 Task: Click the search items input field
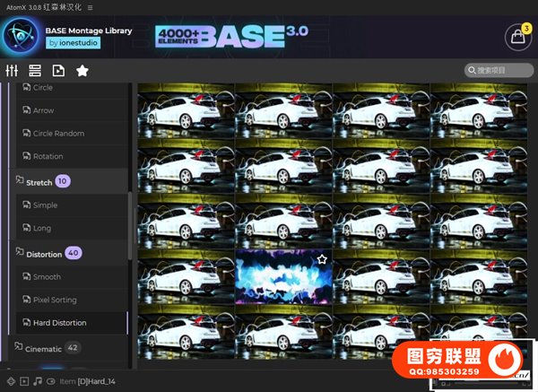click(504, 70)
